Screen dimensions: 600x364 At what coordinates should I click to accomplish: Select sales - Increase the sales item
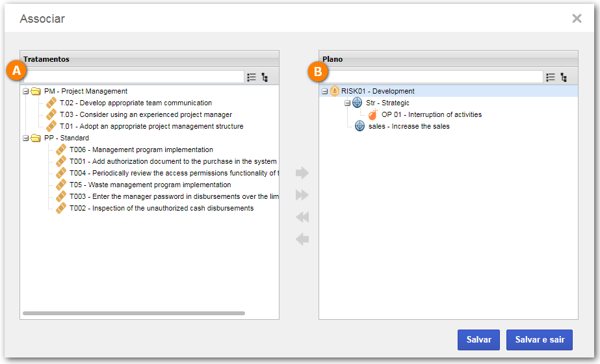409,126
